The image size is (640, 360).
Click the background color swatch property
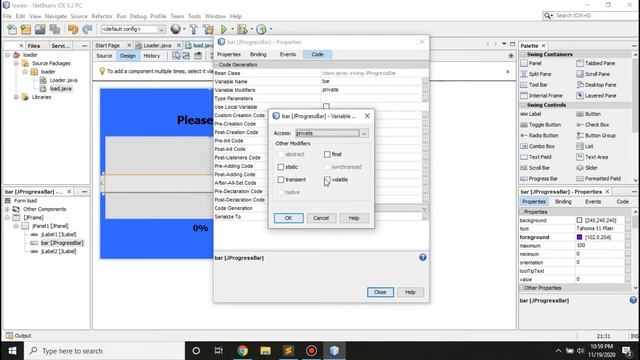coord(579,220)
